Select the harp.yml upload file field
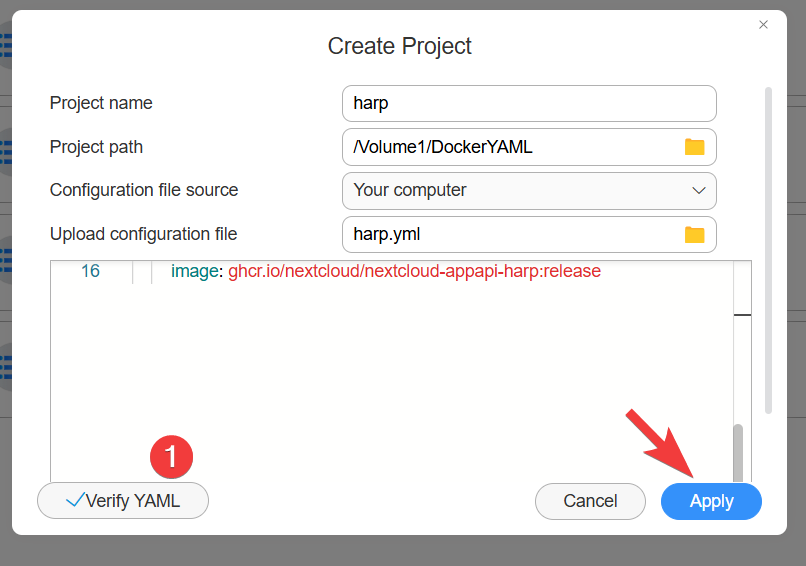806x566 pixels. coord(510,235)
